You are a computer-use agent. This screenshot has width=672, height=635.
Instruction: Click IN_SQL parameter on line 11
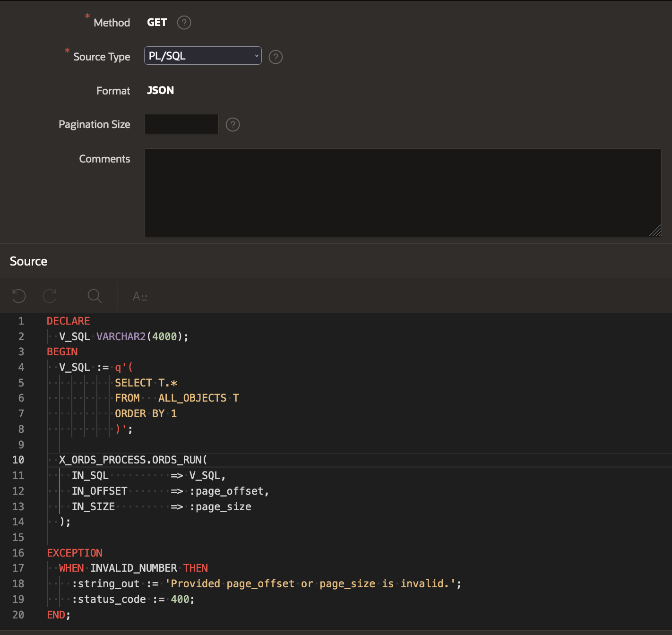coord(90,476)
